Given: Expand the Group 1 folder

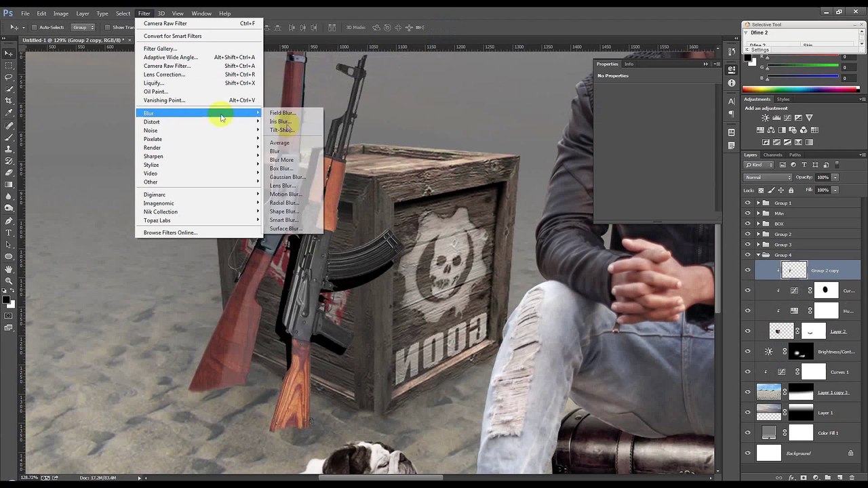Looking at the screenshot, I should (x=758, y=203).
